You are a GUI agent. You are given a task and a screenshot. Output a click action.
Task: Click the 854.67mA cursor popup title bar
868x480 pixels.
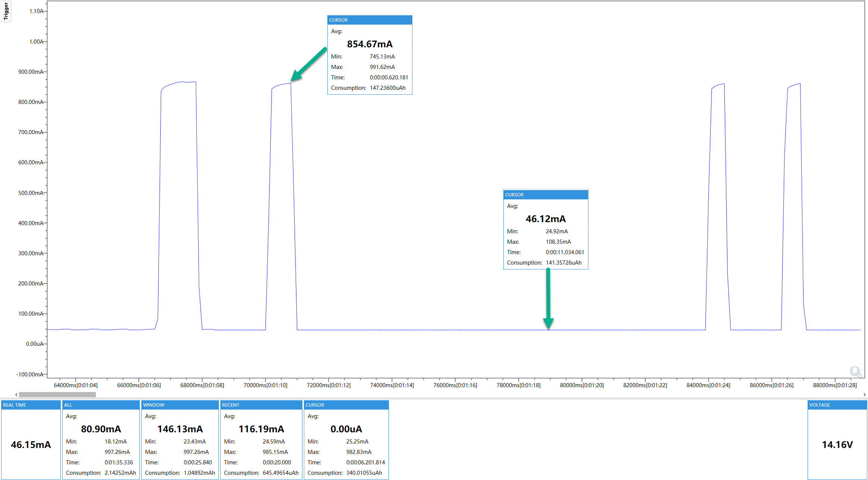[369, 20]
